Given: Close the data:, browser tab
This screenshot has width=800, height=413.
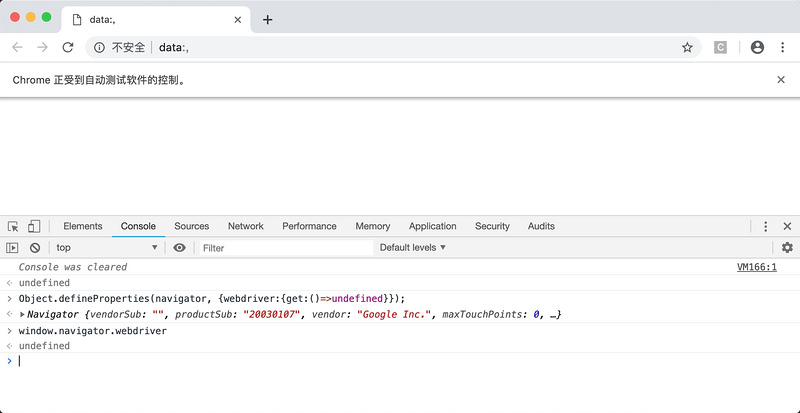Looking at the screenshot, I should [238, 20].
